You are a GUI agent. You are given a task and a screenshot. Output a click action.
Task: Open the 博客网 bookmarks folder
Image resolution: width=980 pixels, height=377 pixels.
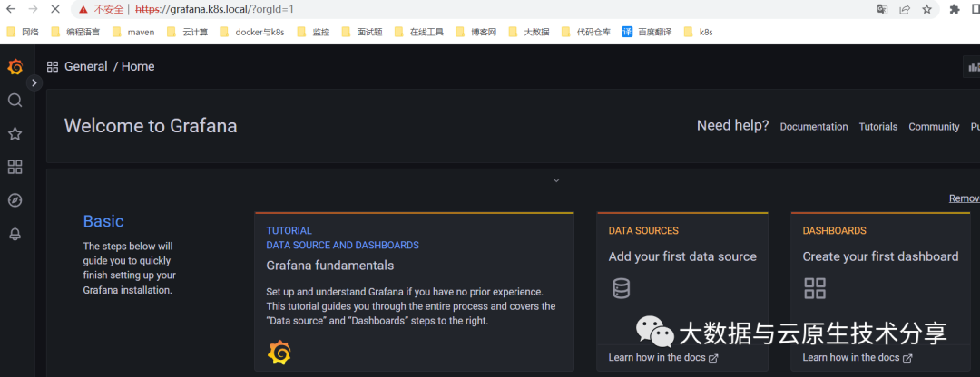click(x=476, y=32)
